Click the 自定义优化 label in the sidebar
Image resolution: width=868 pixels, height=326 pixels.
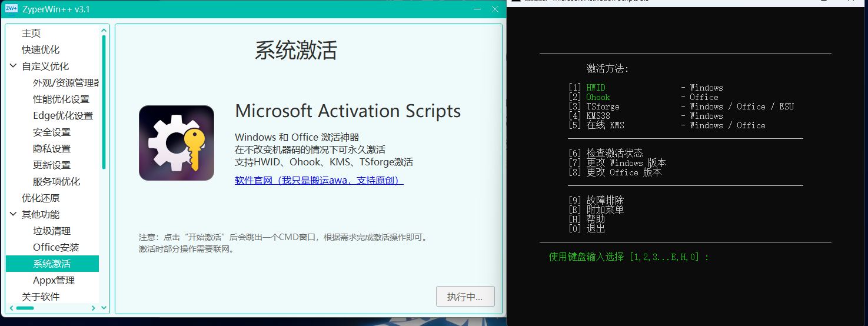point(45,66)
